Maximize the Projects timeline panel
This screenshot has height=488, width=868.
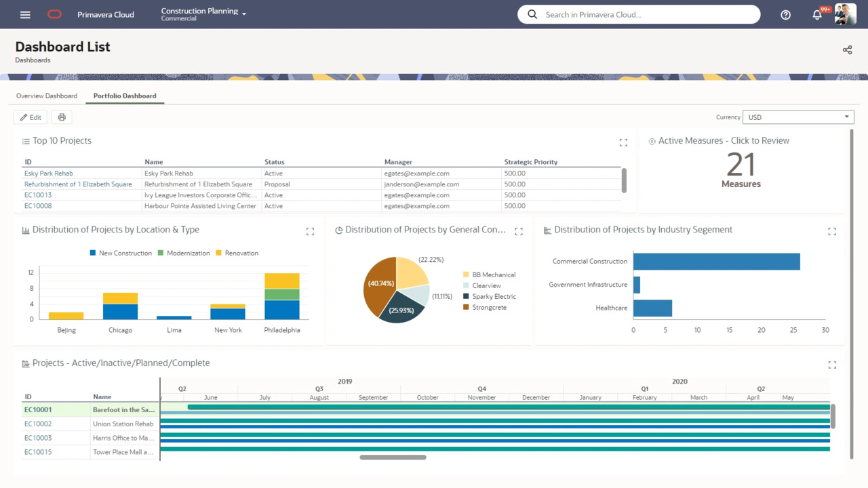tap(832, 365)
